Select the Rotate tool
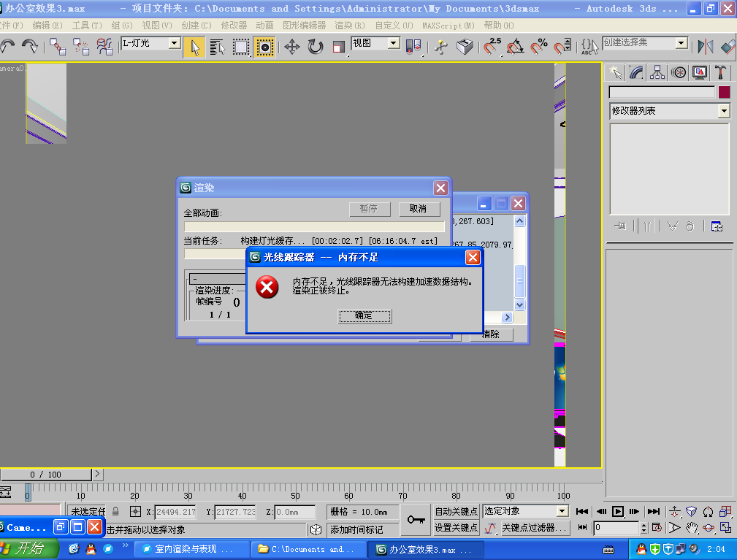The width and height of the screenshot is (737, 560). 316,47
